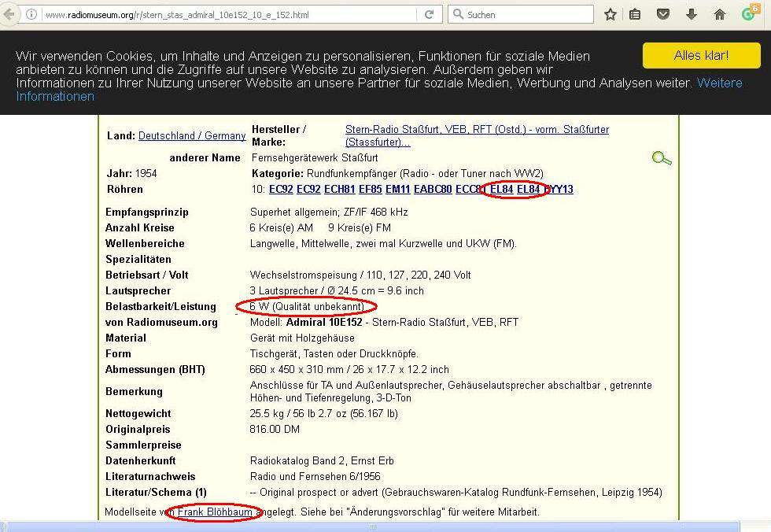
Task: Open the first EC92 tube link
Action: (281, 190)
